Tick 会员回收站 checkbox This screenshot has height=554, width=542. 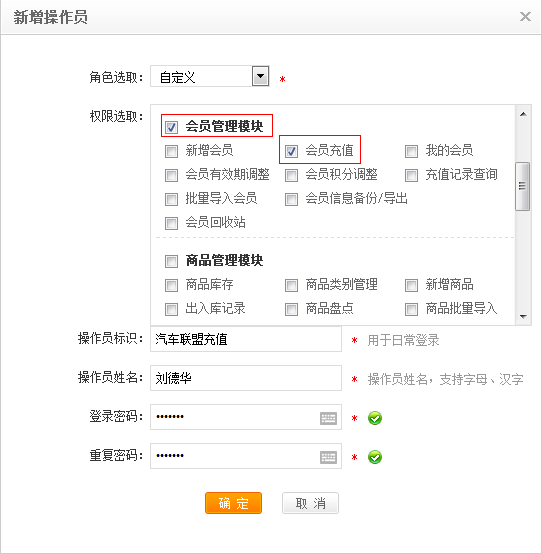click(x=171, y=223)
